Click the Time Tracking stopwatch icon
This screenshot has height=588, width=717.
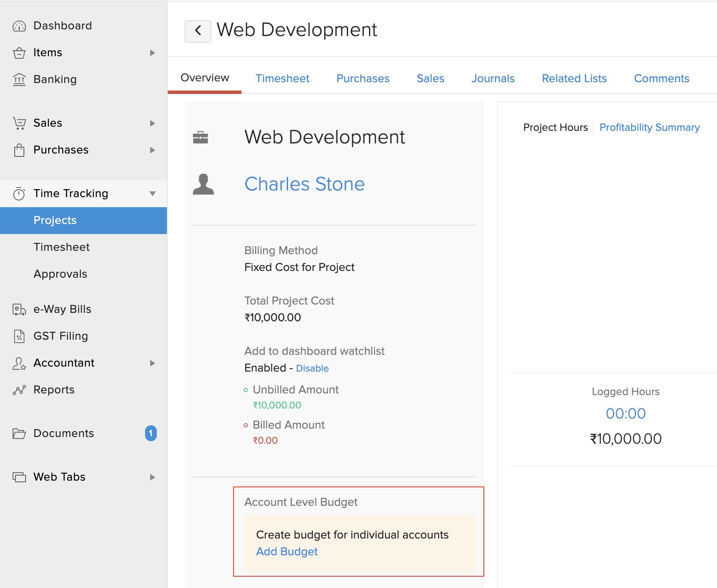click(19, 194)
